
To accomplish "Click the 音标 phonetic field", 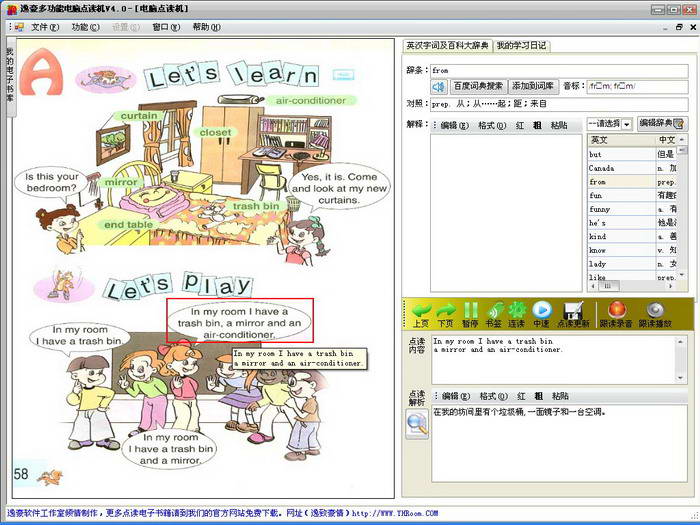I will click(x=638, y=86).
